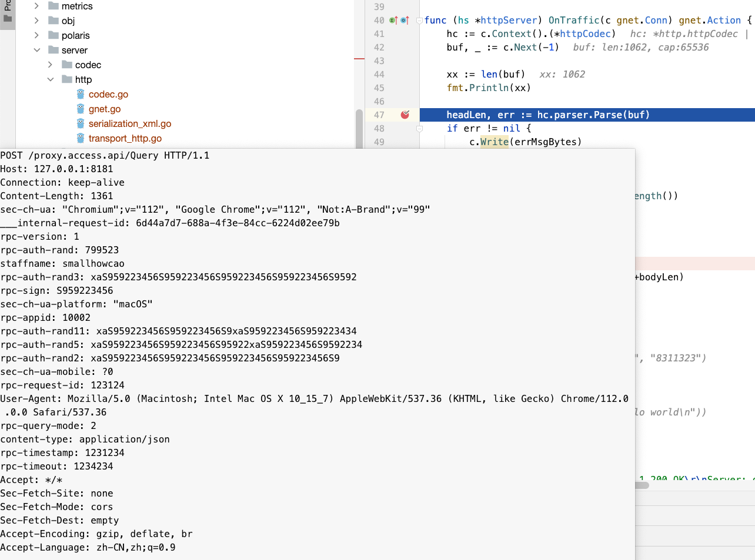Collapse the OnTraffic function body fold marker
755x560 pixels.
click(x=419, y=20)
